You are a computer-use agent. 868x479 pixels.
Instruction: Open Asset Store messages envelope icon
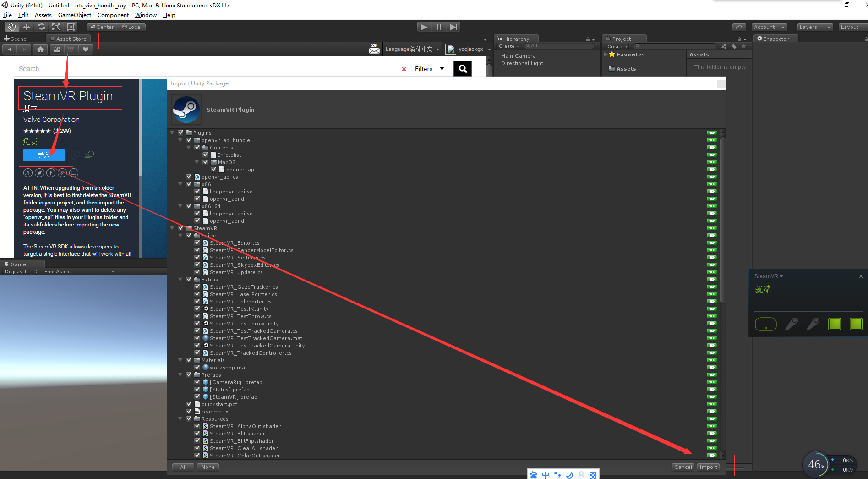coord(374,49)
